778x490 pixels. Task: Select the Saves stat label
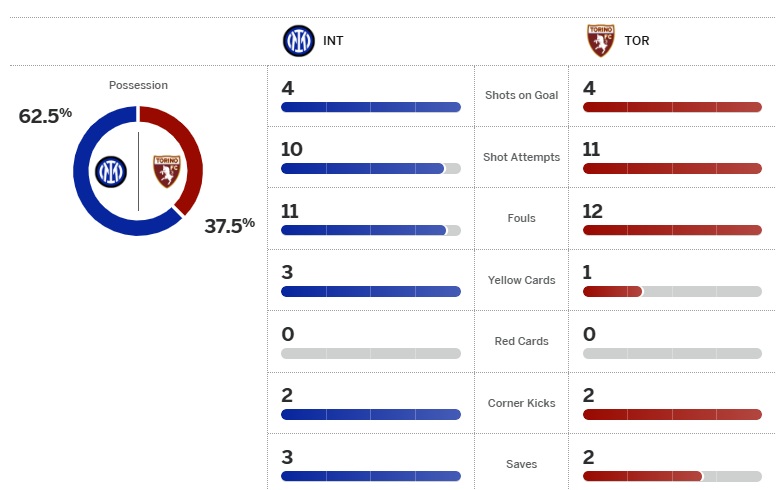point(521,464)
